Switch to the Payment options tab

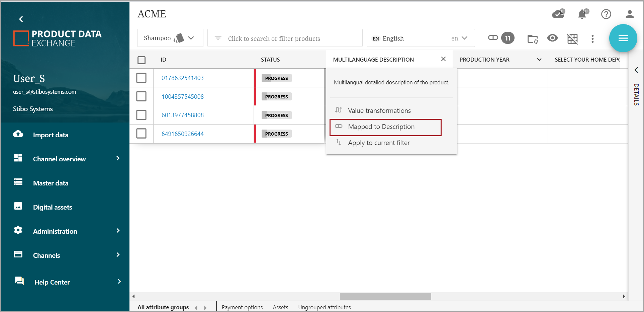pyautogui.click(x=242, y=307)
